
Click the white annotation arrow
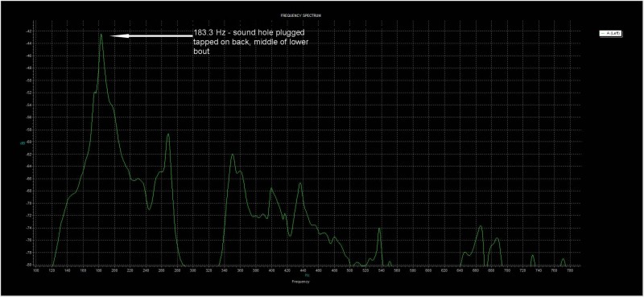tap(151, 36)
